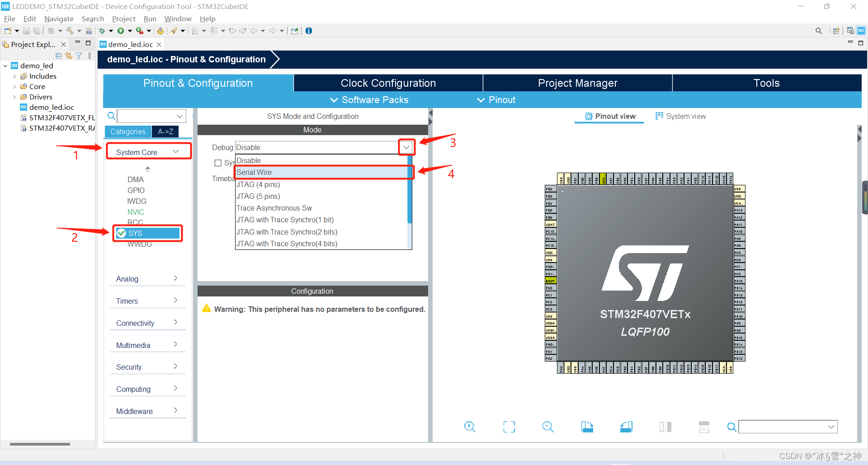
Task: Click the category search magnifier icon
Action: pyautogui.click(x=111, y=116)
